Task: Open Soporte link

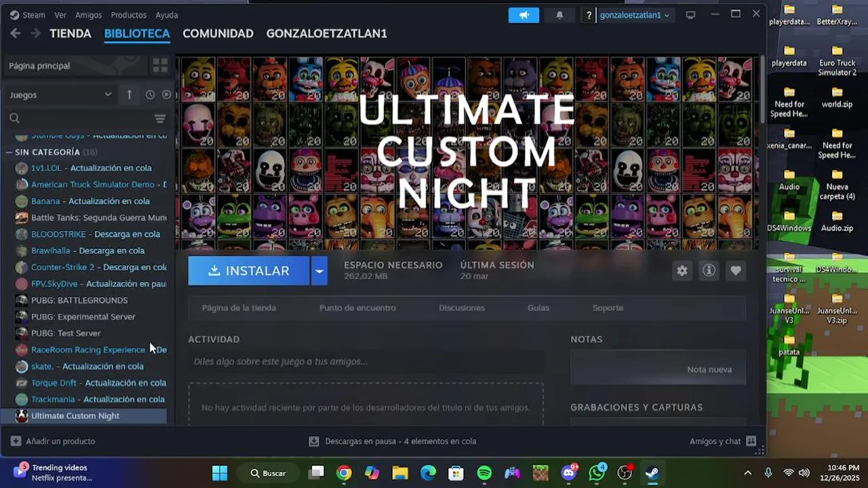Action: tap(608, 308)
